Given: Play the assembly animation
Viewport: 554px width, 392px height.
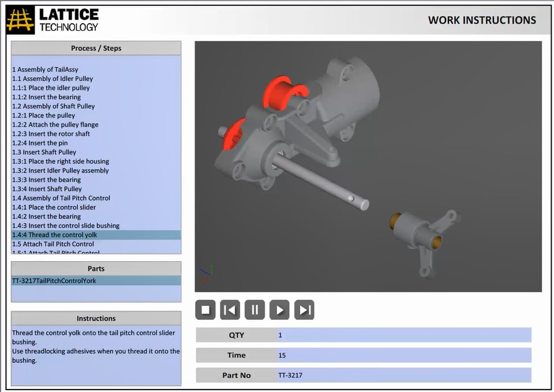Looking at the screenshot, I should (280, 310).
